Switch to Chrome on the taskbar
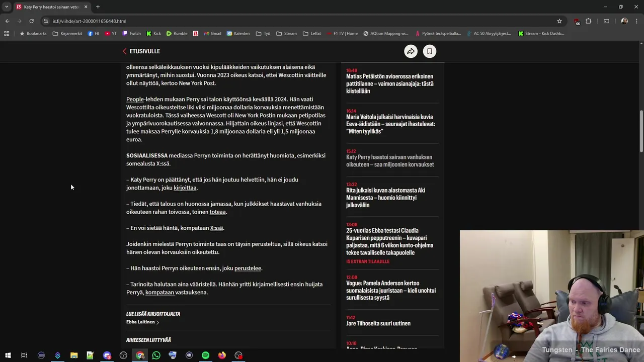This screenshot has width=644, height=362. click(140, 355)
